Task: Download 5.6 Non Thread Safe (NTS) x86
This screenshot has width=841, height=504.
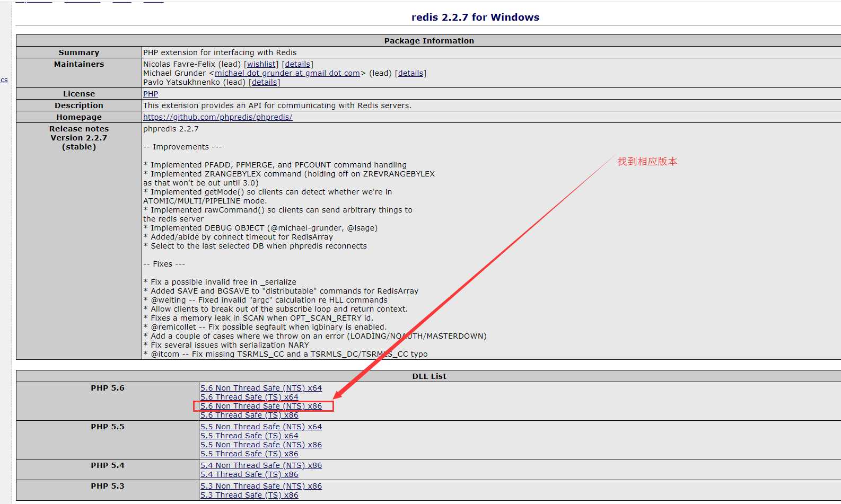Action: click(x=261, y=406)
